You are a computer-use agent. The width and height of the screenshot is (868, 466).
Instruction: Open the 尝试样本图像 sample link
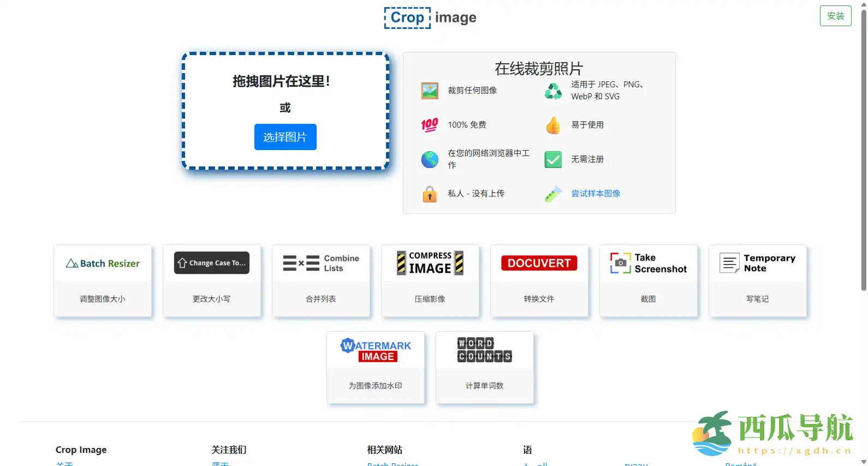[x=596, y=194]
